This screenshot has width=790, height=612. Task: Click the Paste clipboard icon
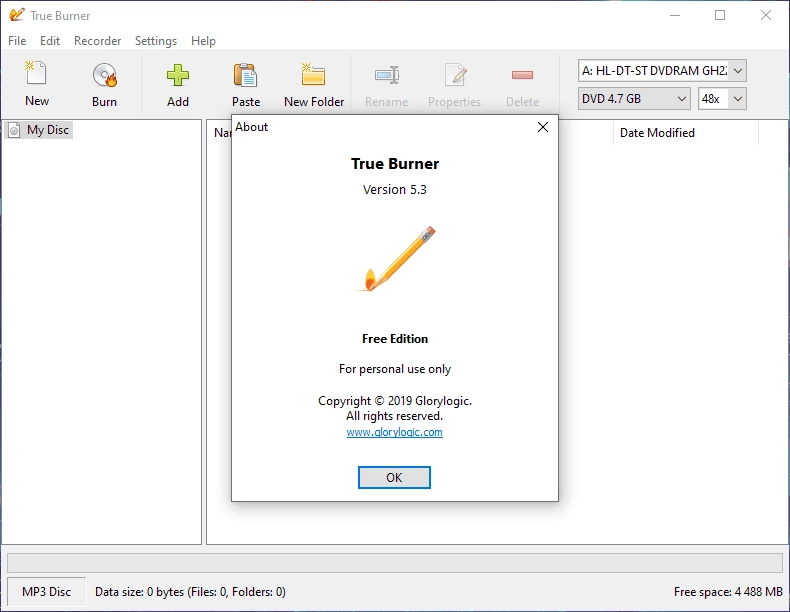[x=245, y=75]
